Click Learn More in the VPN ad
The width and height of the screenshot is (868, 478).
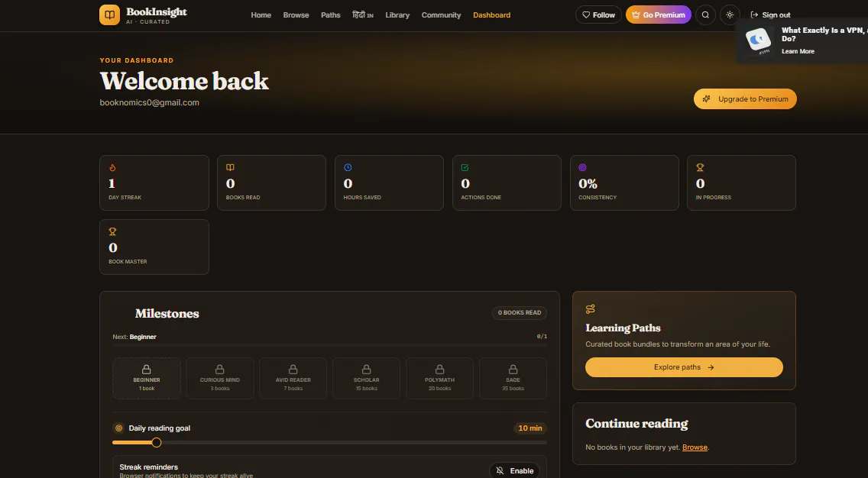[x=798, y=51]
